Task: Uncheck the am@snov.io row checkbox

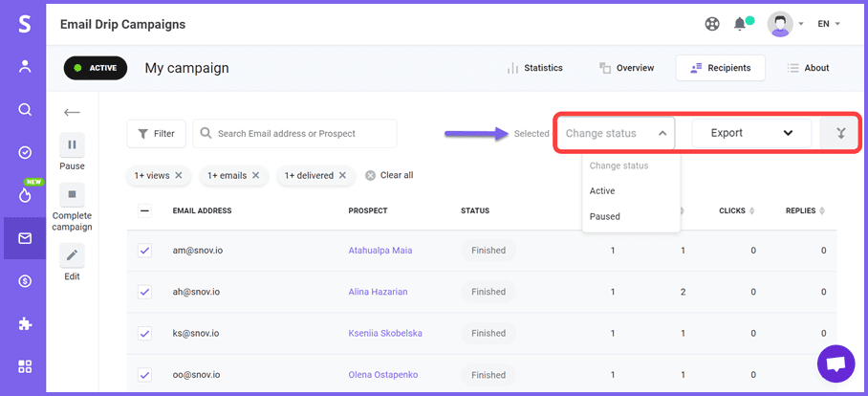Action: click(x=144, y=251)
